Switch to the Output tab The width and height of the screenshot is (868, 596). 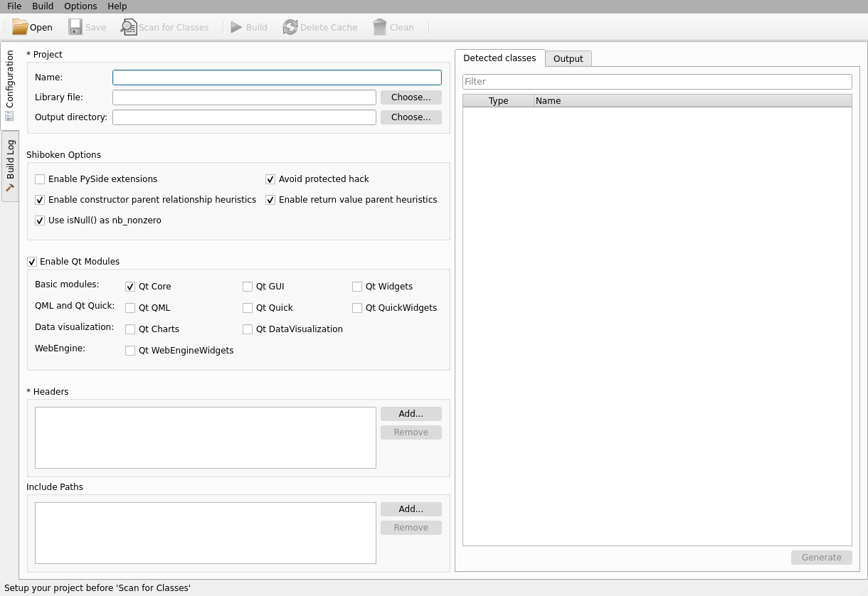pos(568,59)
